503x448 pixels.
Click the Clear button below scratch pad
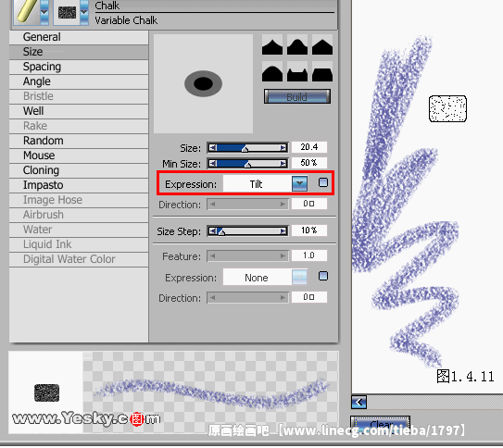(381, 424)
